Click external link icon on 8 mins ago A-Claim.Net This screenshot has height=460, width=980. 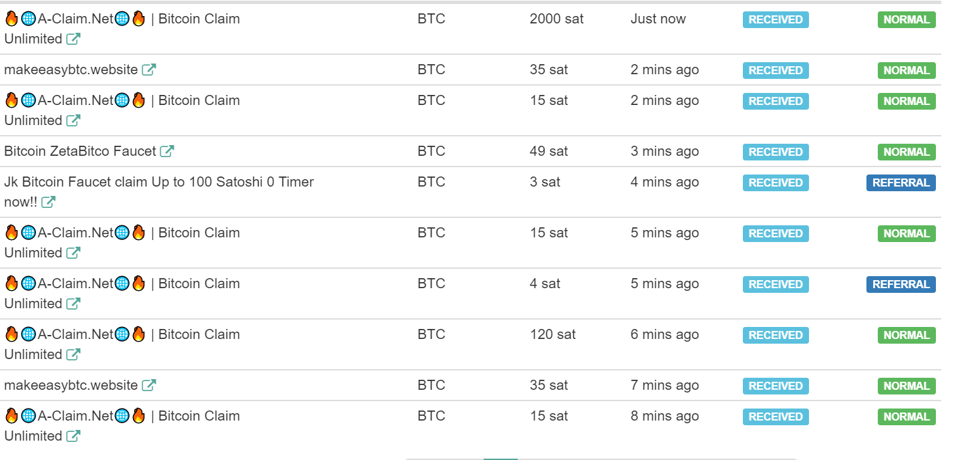[x=73, y=436]
